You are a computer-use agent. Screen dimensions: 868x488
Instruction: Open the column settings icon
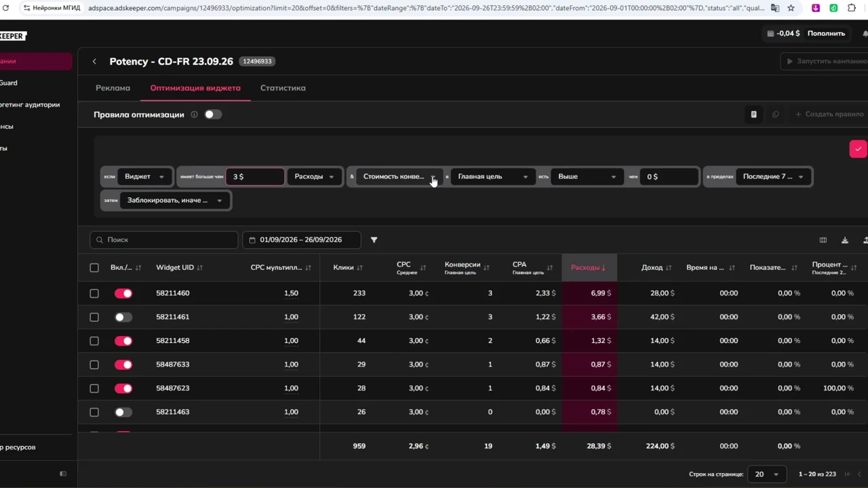tap(823, 240)
